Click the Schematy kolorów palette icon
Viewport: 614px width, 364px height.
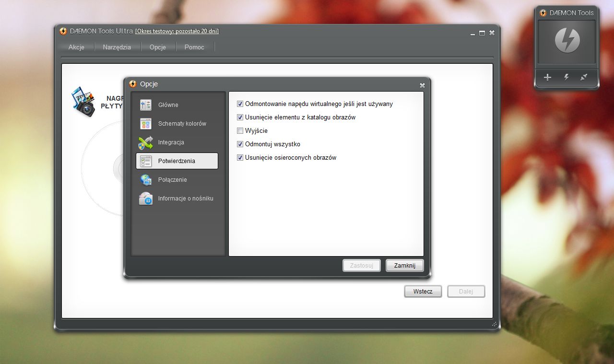pyautogui.click(x=145, y=124)
